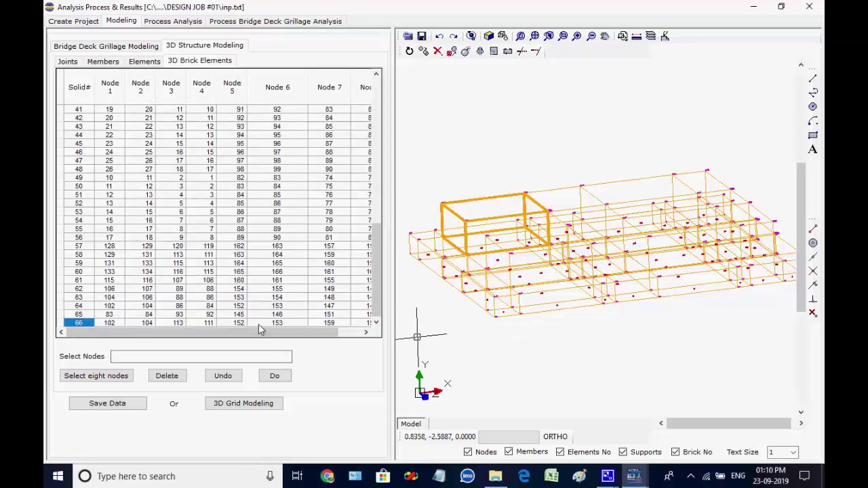Select the Offset tool icon

point(494,52)
